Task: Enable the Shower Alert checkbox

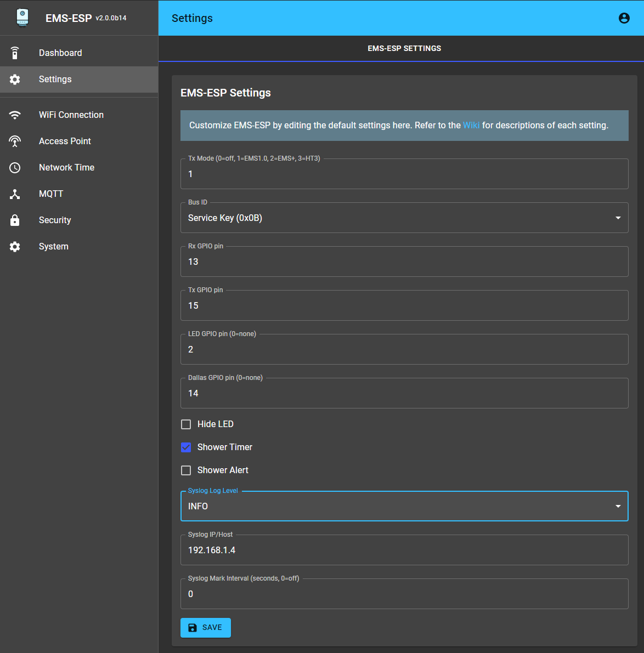Action: 186,470
